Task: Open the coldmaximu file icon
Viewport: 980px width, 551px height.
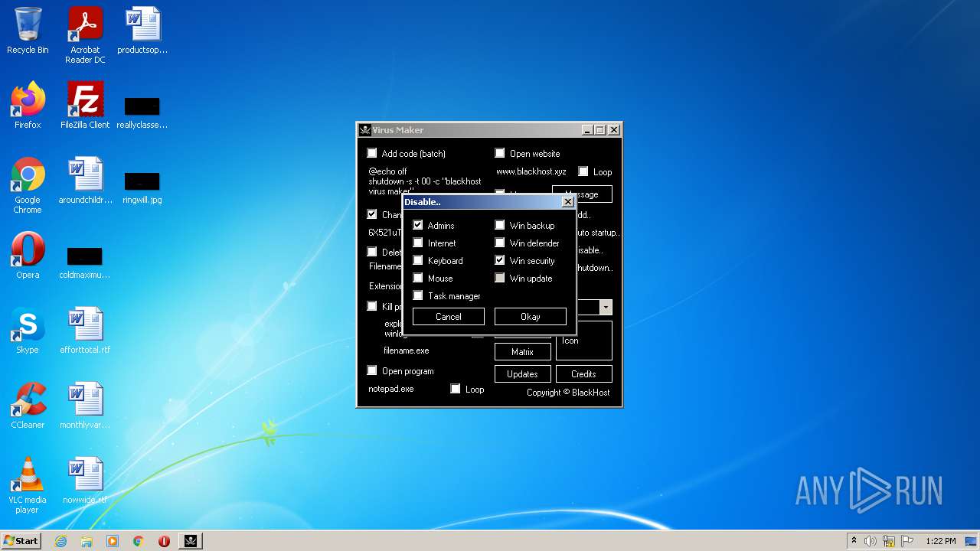Action: click(85, 261)
